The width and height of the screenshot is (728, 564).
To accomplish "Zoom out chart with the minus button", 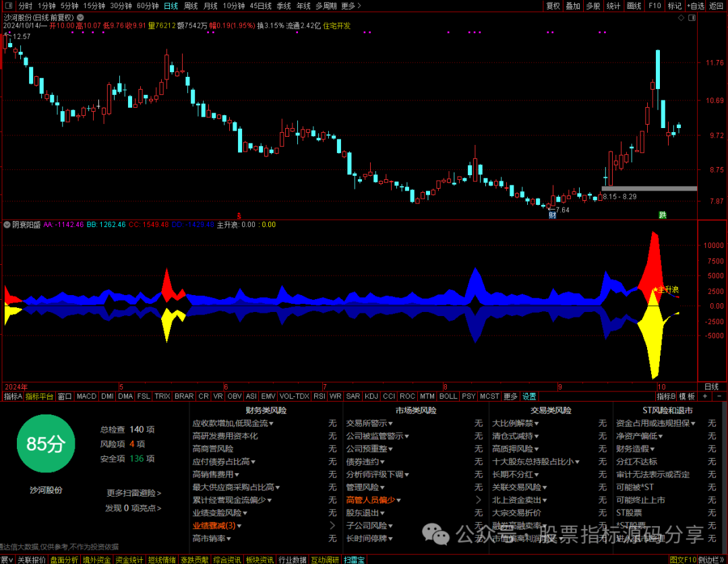I will tap(719, 396).
